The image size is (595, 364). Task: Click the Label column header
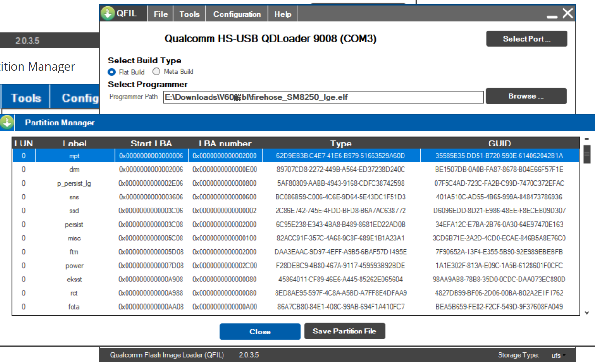(74, 143)
